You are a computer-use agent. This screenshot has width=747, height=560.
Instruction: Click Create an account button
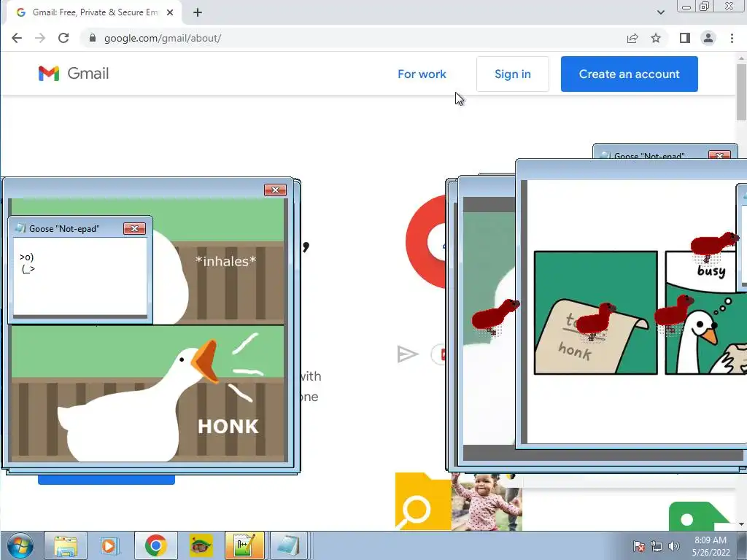pos(630,74)
